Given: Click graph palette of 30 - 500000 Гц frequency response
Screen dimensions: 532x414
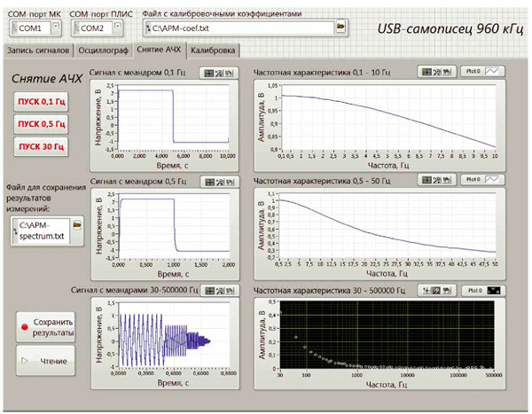Looking at the screenshot, I should [435, 290].
